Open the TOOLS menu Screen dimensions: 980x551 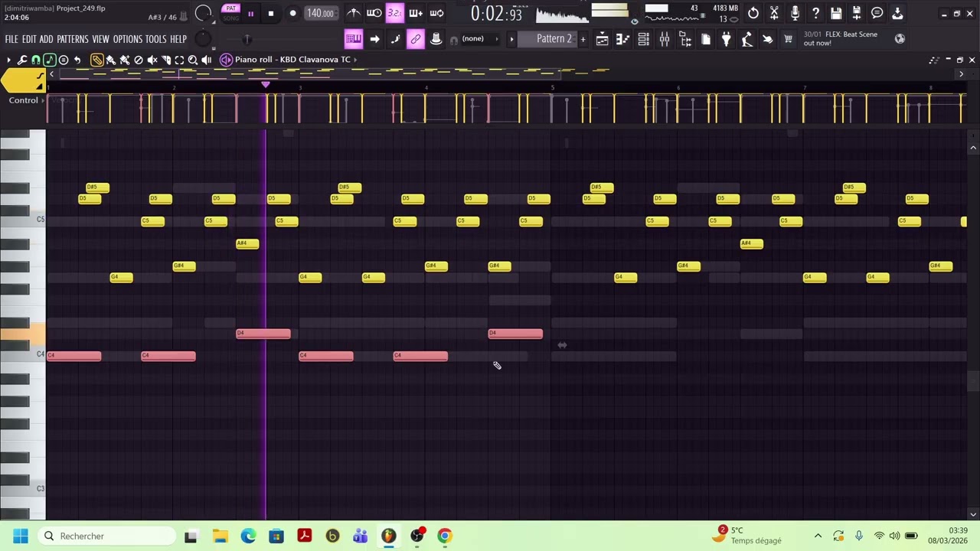[x=155, y=39]
